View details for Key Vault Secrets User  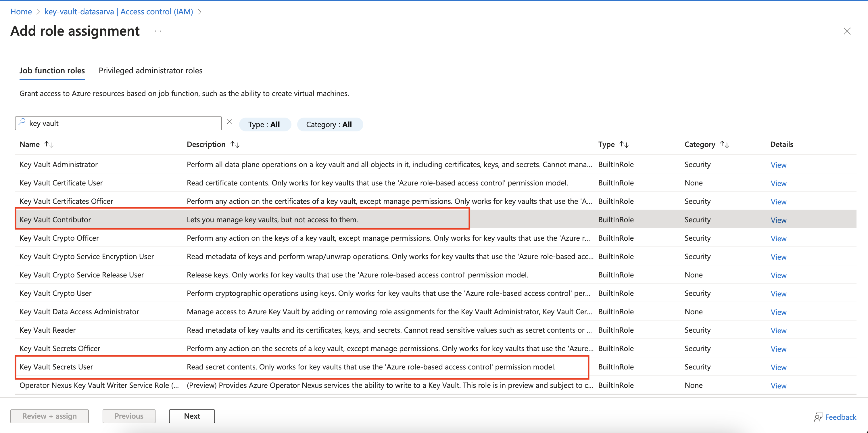(x=778, y=367)
